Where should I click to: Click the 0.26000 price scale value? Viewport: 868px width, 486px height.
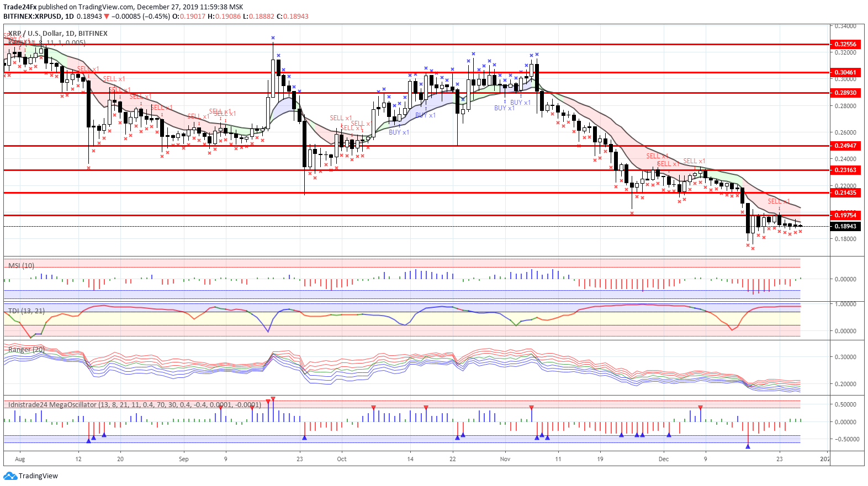tap(845, 133)
